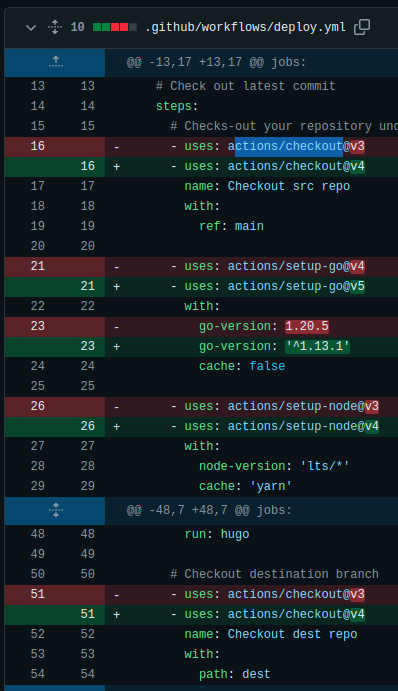Collapse the deploy.yml file diff chevron

point(31,28)
